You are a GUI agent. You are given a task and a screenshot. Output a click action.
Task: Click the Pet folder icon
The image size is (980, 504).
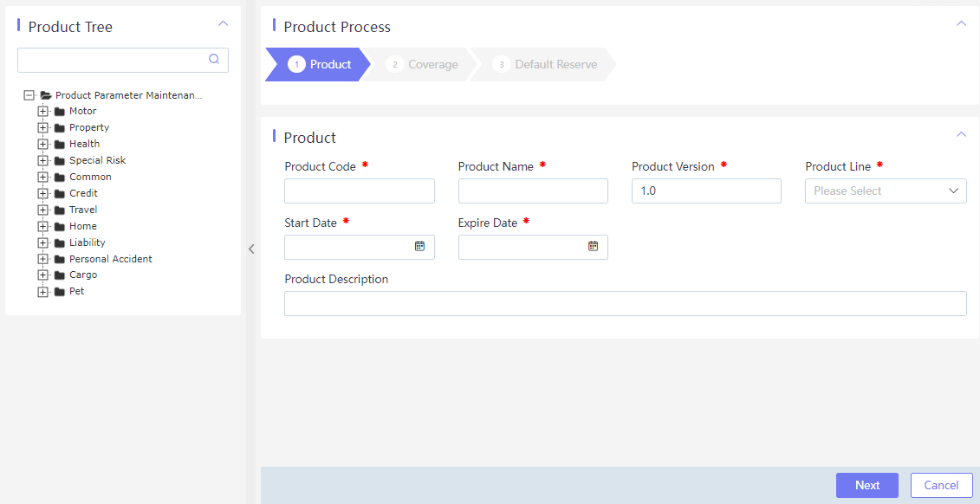[x=60, y=292]
